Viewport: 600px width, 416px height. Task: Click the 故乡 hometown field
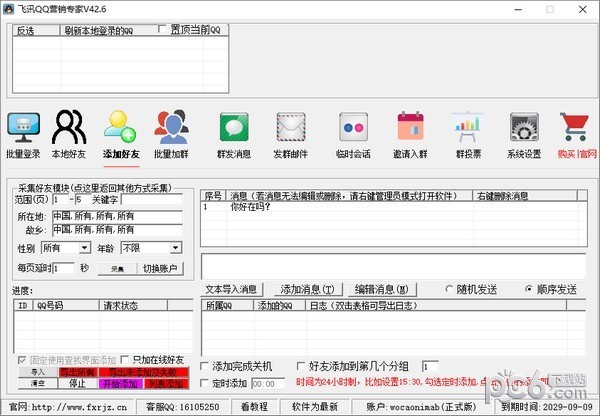click(x=117, y=230)
